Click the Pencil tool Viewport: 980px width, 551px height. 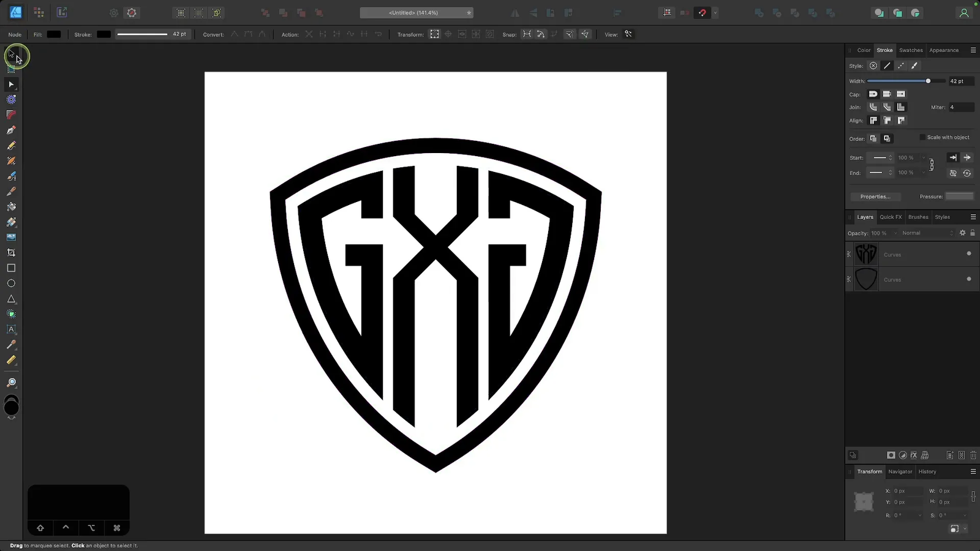(x=11, y=146)
